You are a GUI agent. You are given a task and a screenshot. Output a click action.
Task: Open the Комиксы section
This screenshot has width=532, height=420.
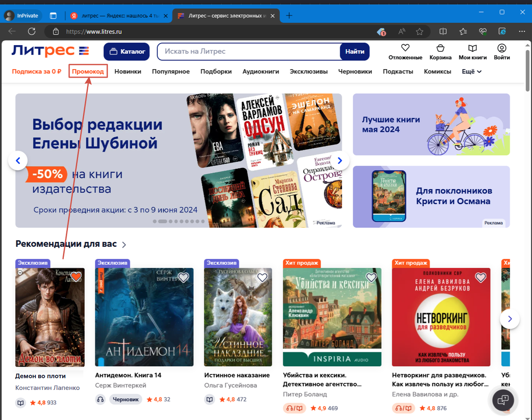438,71
